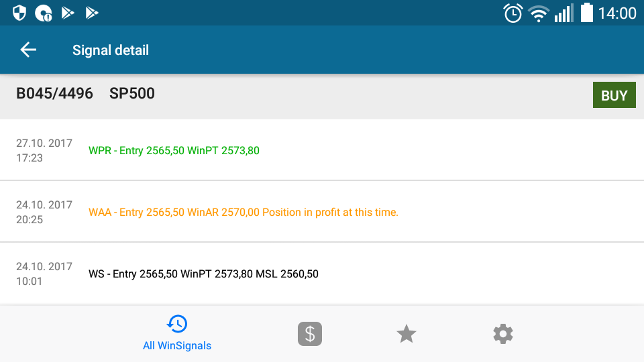Open the dollar sign tab
Viewport: 644px width, 362px height.
click(x=310, y=334)
